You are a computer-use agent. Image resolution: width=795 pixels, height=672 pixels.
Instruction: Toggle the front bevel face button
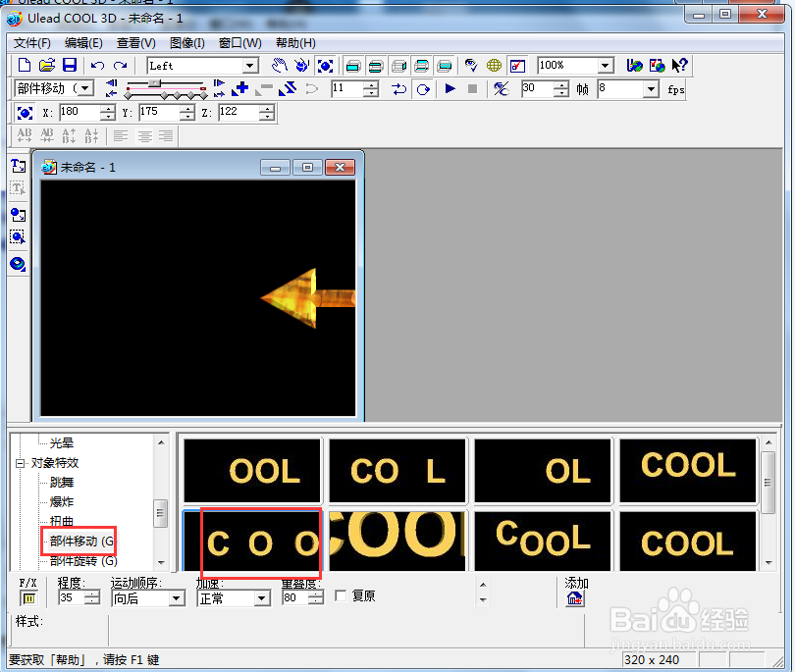pos(376,66)
